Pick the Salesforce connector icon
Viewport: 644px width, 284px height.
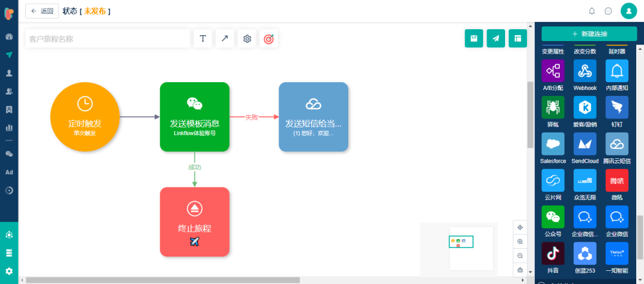tap(553, 144)
